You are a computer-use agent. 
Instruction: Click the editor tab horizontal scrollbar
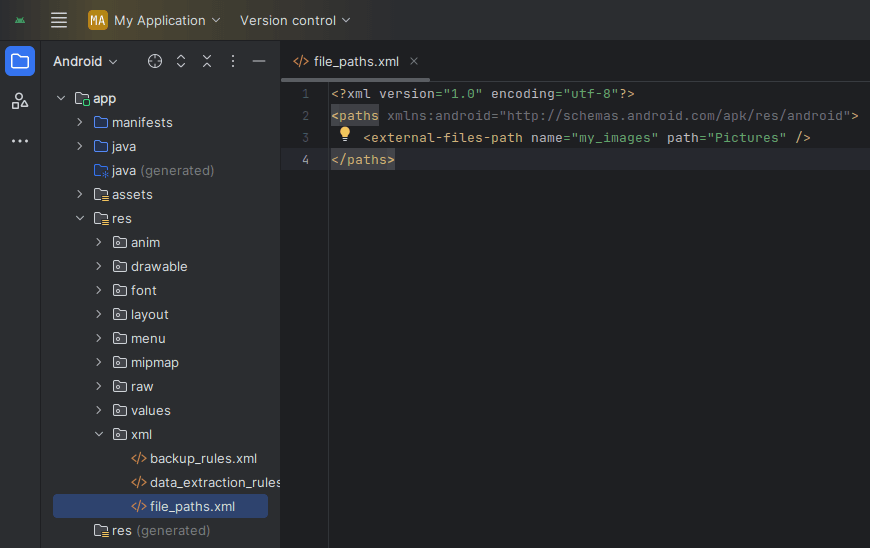click(356, 79)
